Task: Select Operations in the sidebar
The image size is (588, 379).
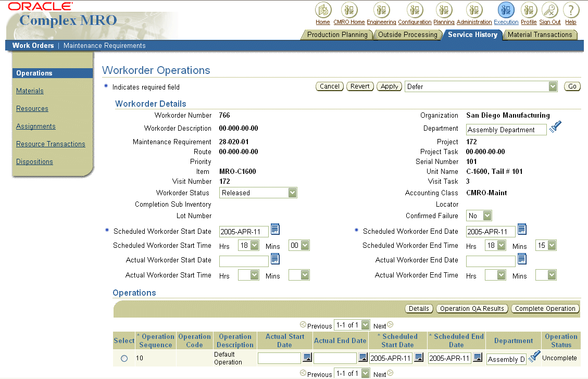Action: [53, 73]
